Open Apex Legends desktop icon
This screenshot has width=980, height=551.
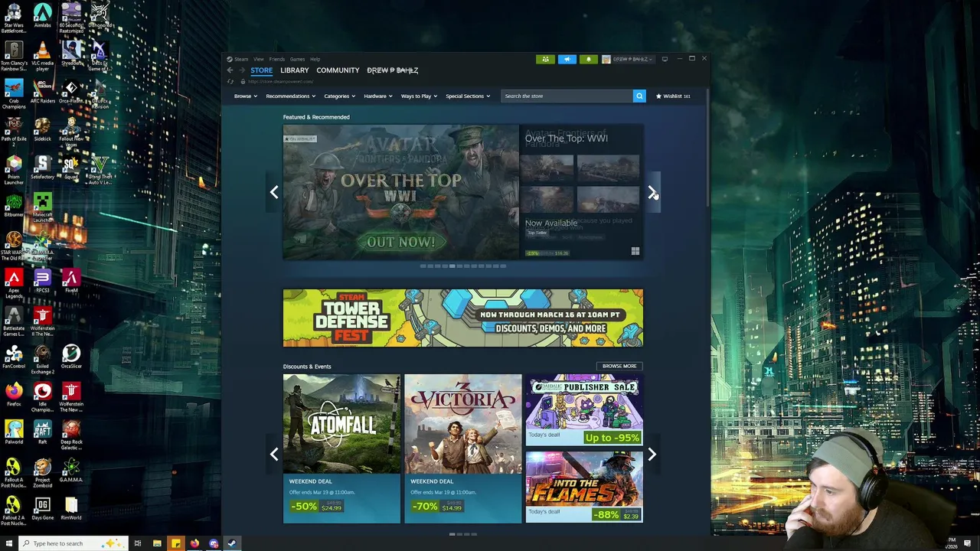[14, 283]
